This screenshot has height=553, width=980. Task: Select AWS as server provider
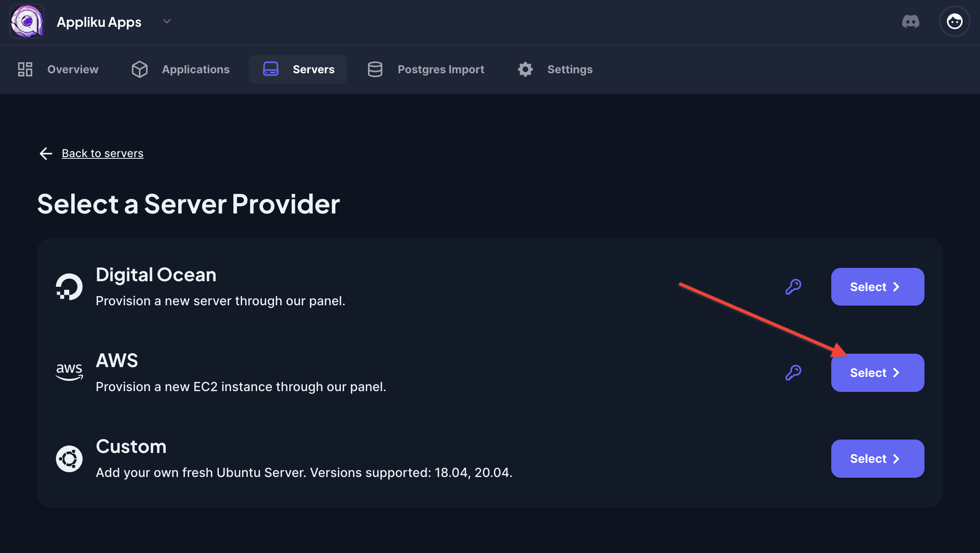[877, 373]
